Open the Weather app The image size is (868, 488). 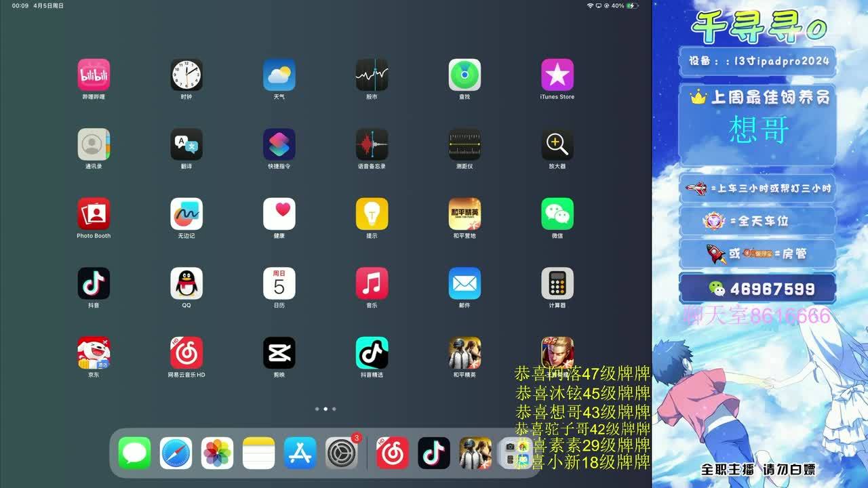(x=279, y=75)
